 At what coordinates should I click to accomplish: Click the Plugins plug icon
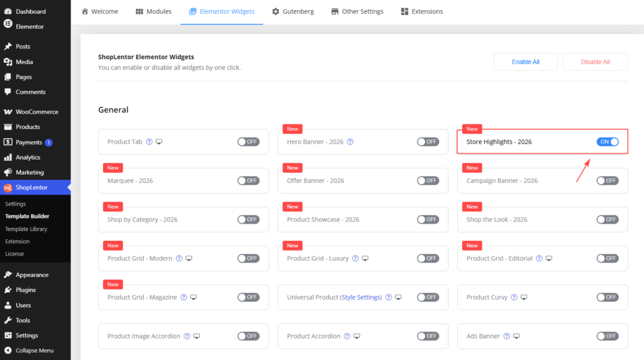(x=8, y=290)
